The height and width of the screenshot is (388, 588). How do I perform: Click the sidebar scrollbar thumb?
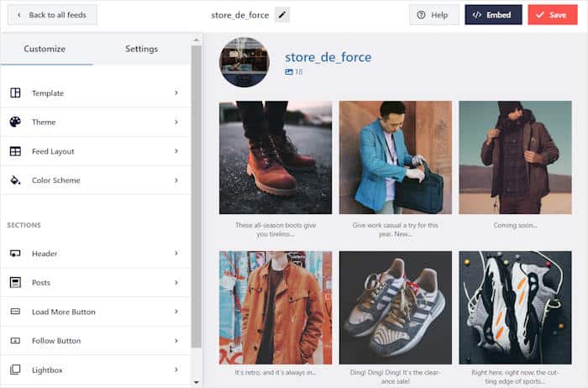click(196, 197)
